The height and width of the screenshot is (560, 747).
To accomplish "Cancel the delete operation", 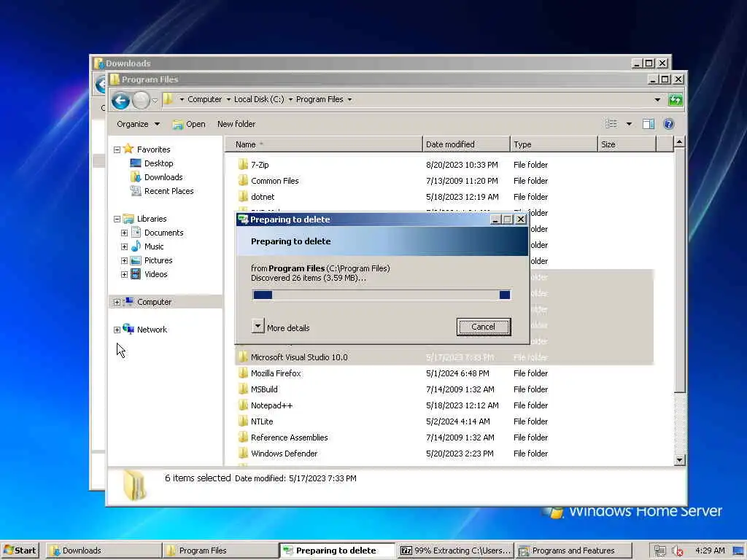I will tap(484, 327).
